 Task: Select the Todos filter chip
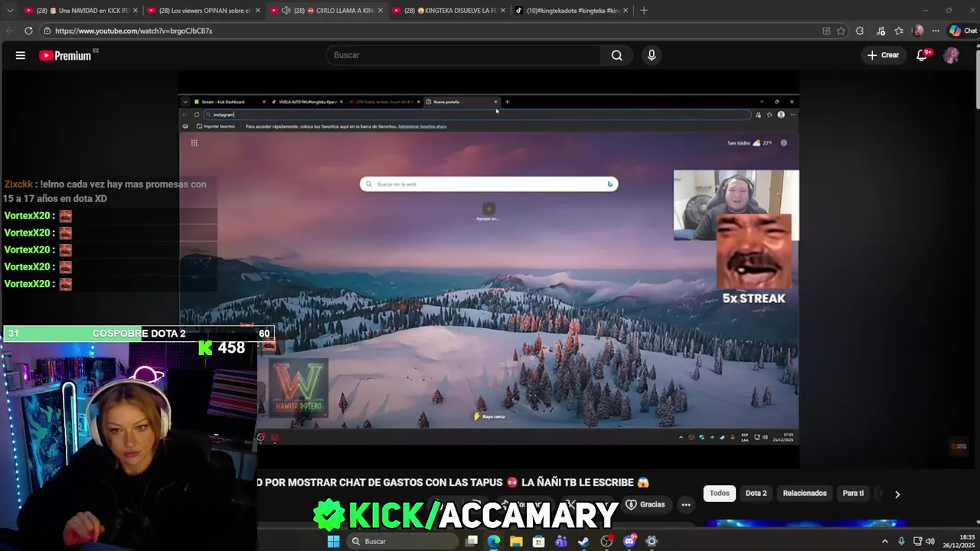tap(720, 494)
